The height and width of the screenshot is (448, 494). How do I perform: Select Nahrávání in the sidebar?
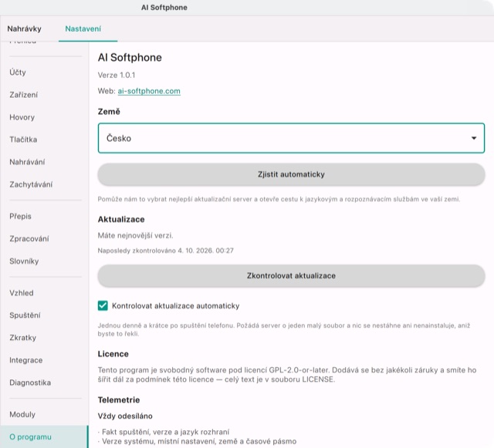tap(27, 162)
